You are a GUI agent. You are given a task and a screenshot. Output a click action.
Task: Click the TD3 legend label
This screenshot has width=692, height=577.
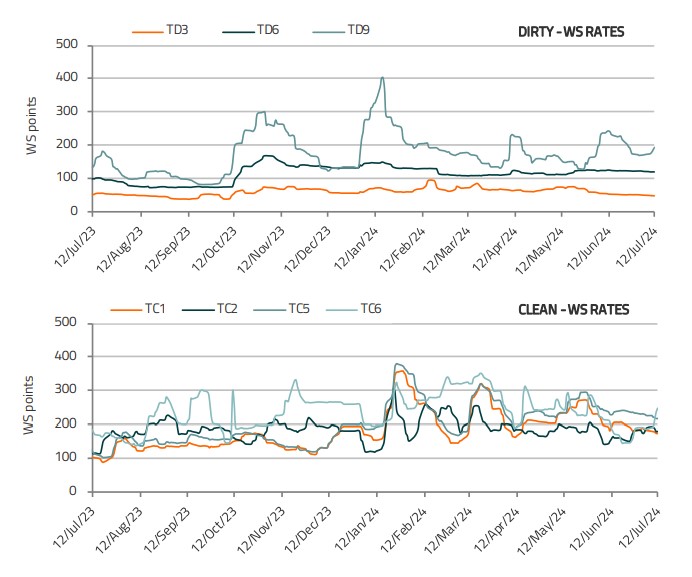178,31
